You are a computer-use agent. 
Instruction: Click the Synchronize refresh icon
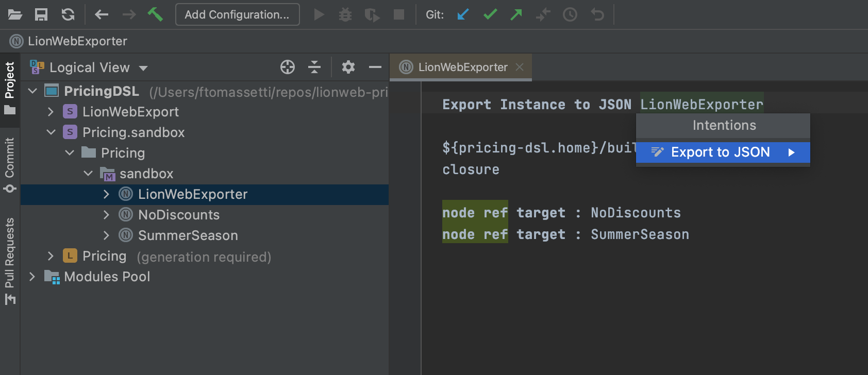(x=68, y=14)
